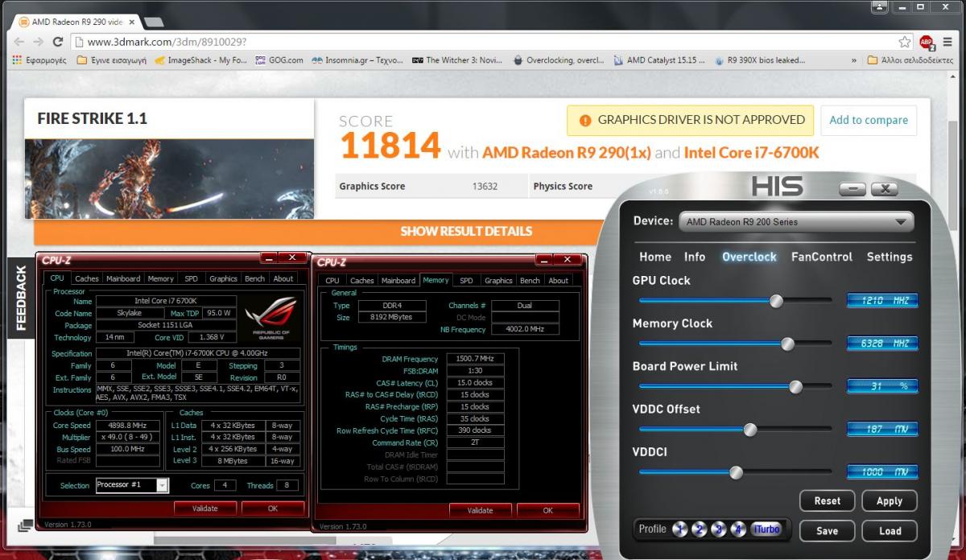Click the VDDC Offset 187 mV value field
Image resolution: width=966 pixels, height=560 pixels.
point(882,430)
